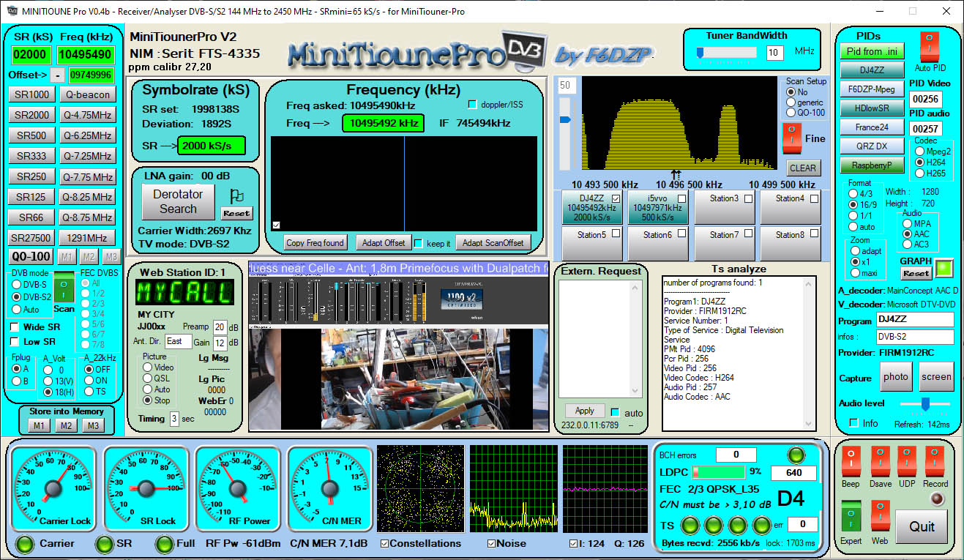Click the Adapt ScanOffset button
The width and height of the screenshot is (964, 560).
coord(493,243)
